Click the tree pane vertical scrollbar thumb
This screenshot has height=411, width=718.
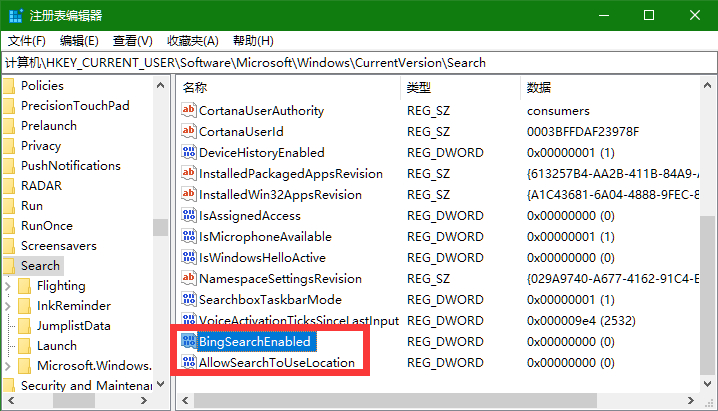[x=160, y=227]
